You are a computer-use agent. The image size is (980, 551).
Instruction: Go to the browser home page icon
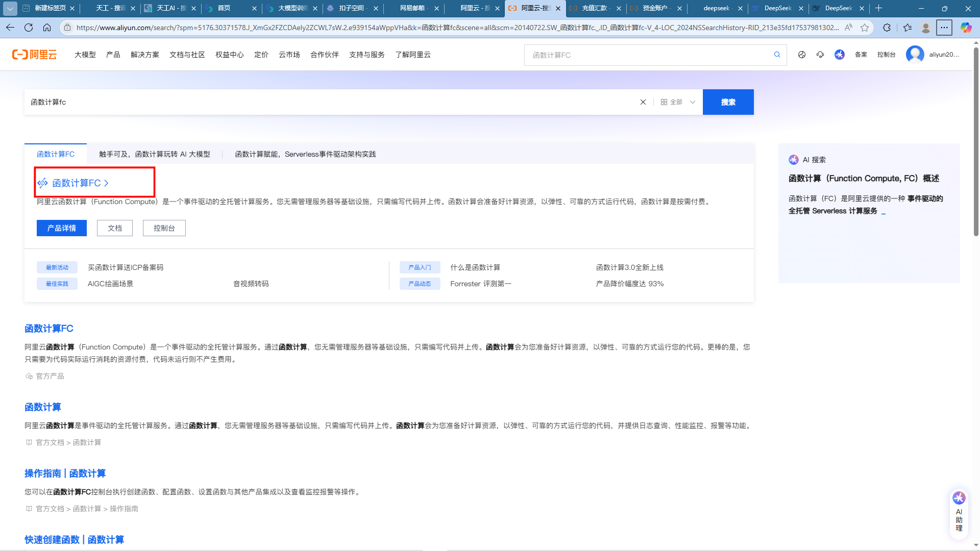tap(47, 28)
